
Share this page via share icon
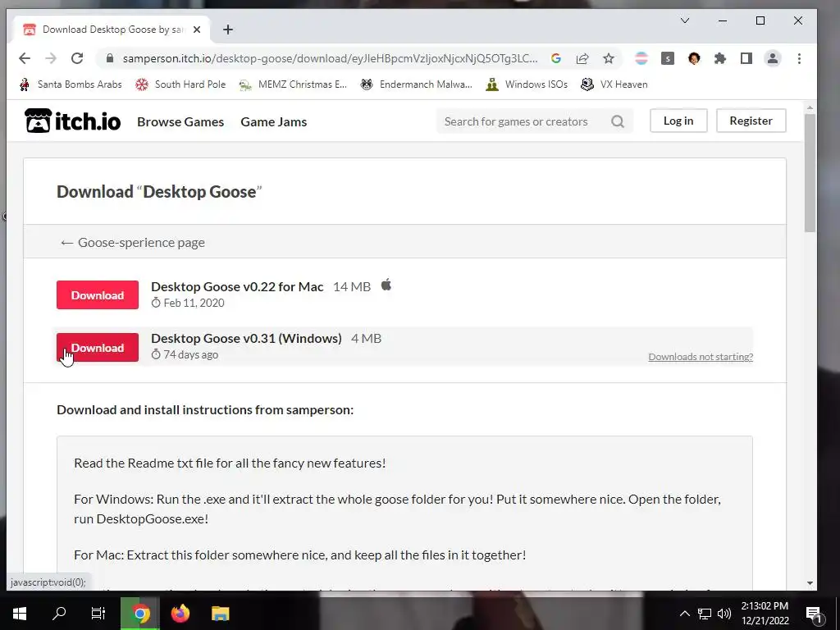pos(582,58)
